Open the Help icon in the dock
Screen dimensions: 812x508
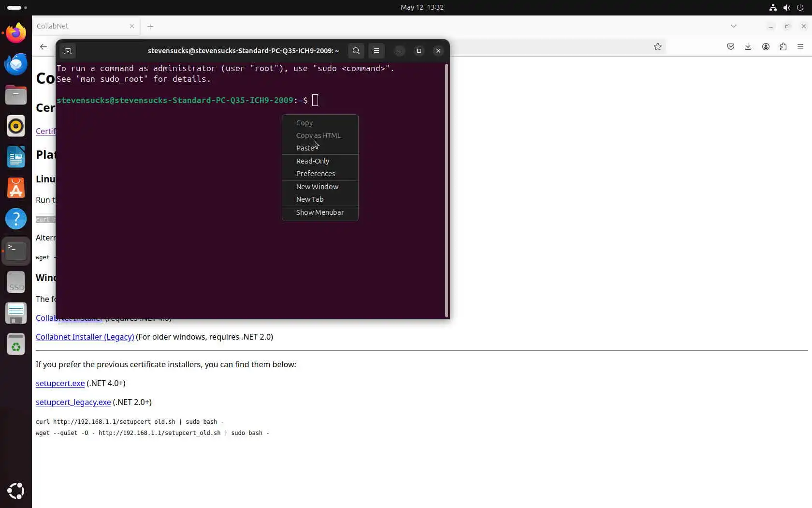pos(16,219)
